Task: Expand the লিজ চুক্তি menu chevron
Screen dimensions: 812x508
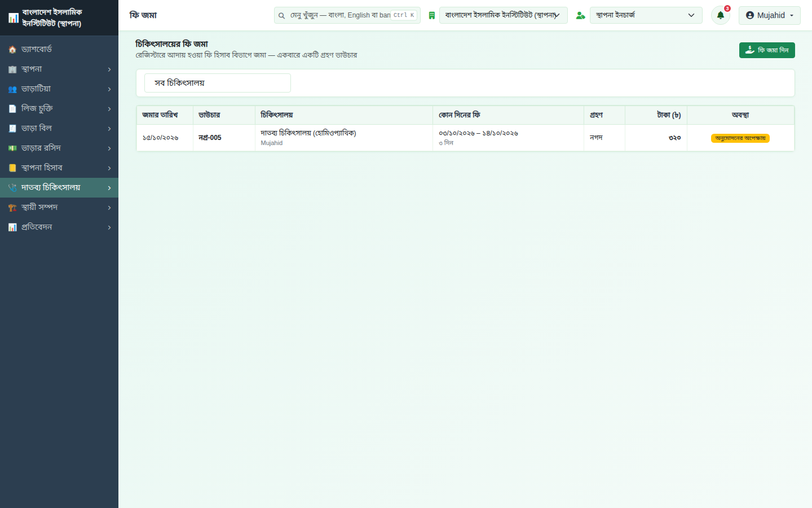Action: [109, 109]
